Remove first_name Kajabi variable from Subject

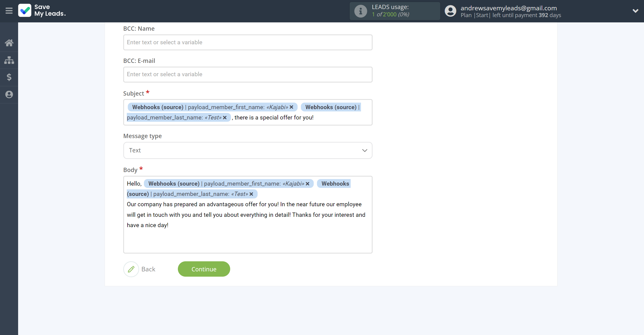(x=292, y=107)
